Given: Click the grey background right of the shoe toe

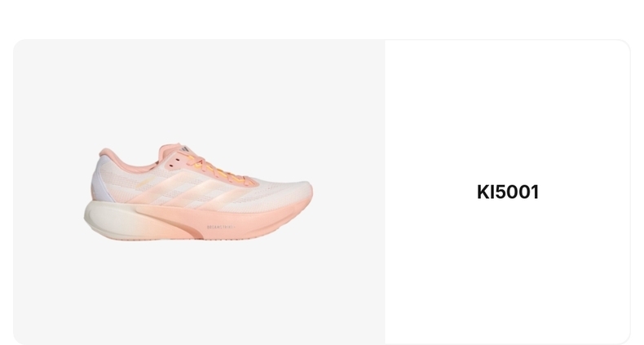Looking at the screenshot, I should [349, 192].
